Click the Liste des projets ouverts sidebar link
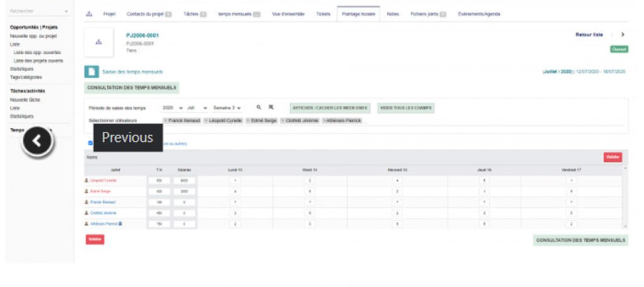Image resolution: width=644 pixels, height=287 pixels. tap(38, 61)
